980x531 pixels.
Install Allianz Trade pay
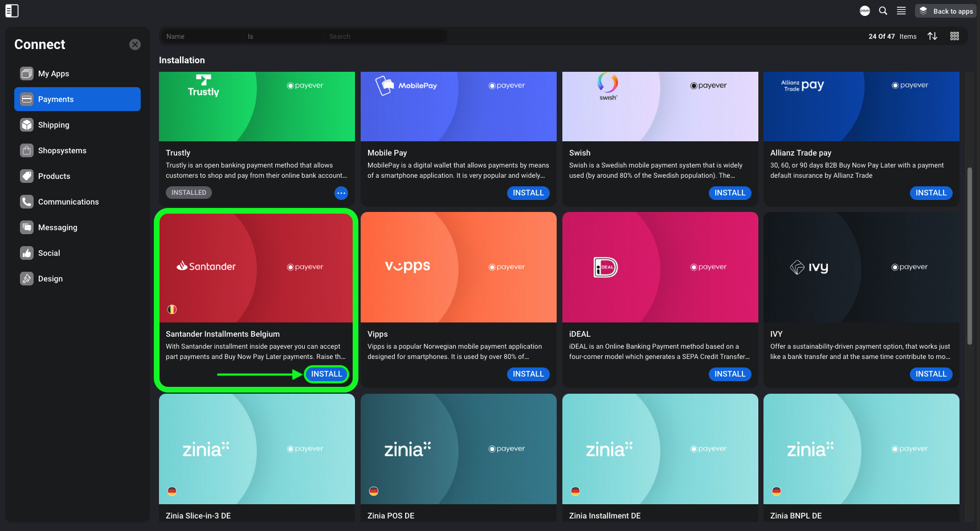tap(931, 193)
